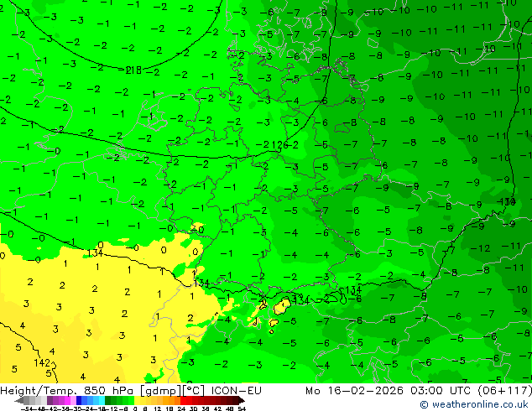Click the 'ICON-EU' model name in the title

pyautogui.click(x=236, y=391)
